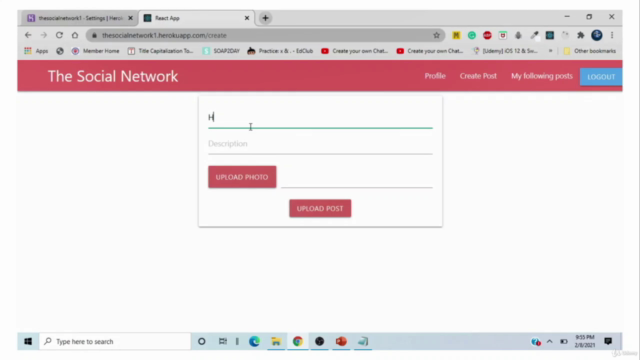
Task: Click the taskbar search box
Action: (115, 341)
